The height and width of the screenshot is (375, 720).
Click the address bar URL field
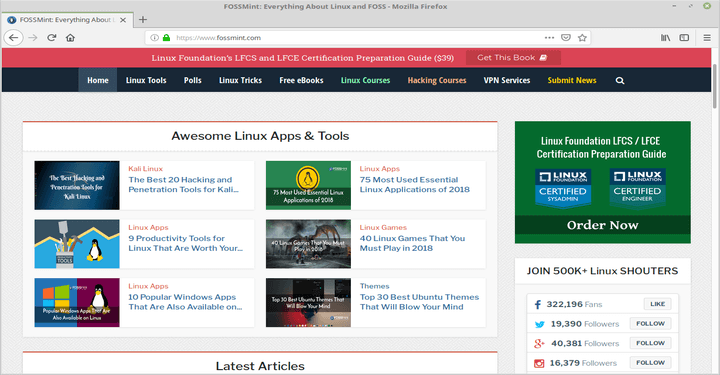click(x=358, y=38)
